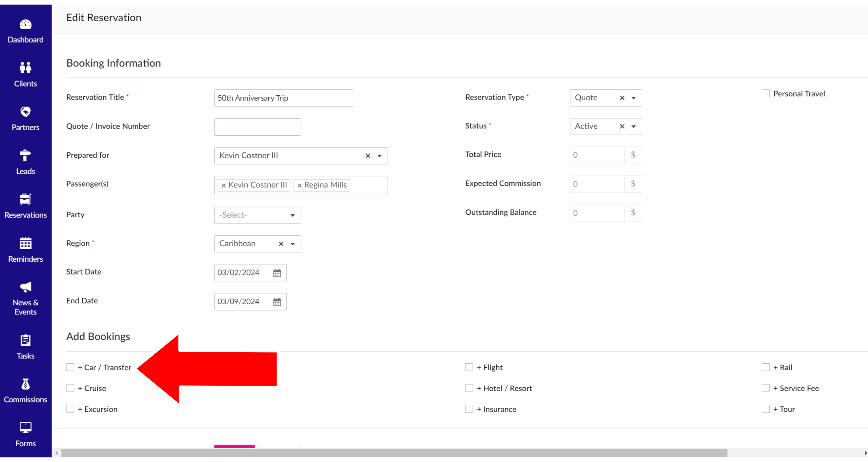The width and height of the screenshot is (868, 462).
Task: Remove Regina Mills passenger tag
Action: 299,185
